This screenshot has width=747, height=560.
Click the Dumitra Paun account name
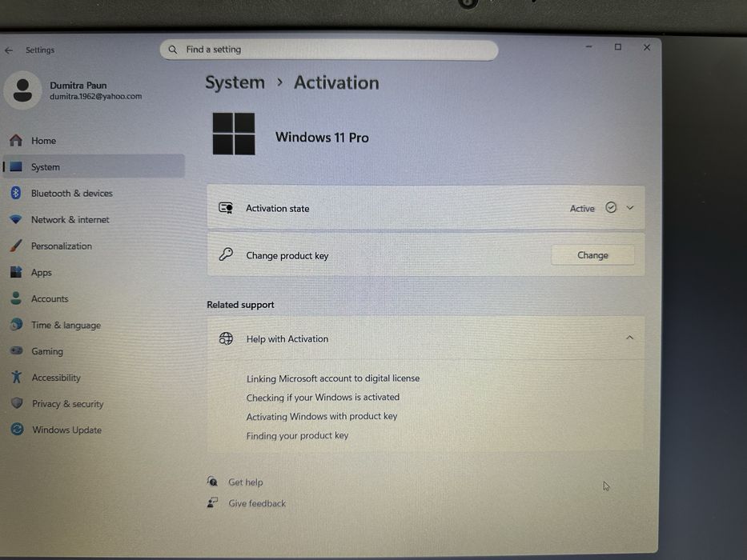[x=78, y=86]
